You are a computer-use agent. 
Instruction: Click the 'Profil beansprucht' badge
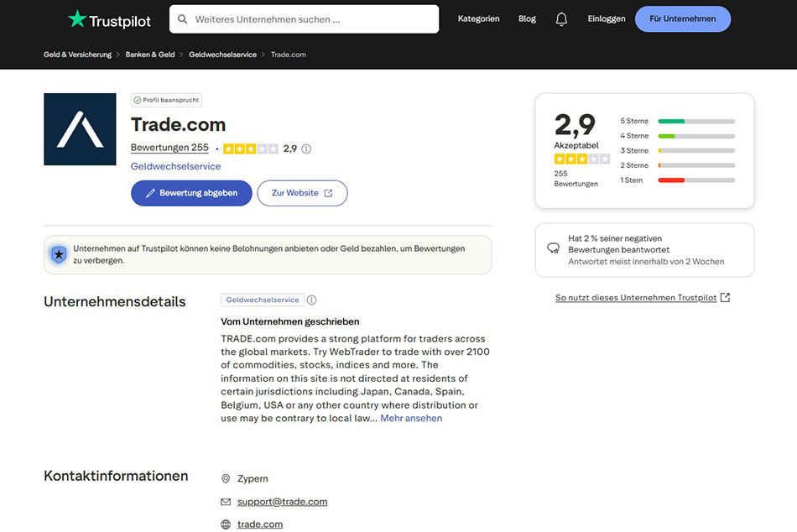pyautogui.click(x=166, y=100)
